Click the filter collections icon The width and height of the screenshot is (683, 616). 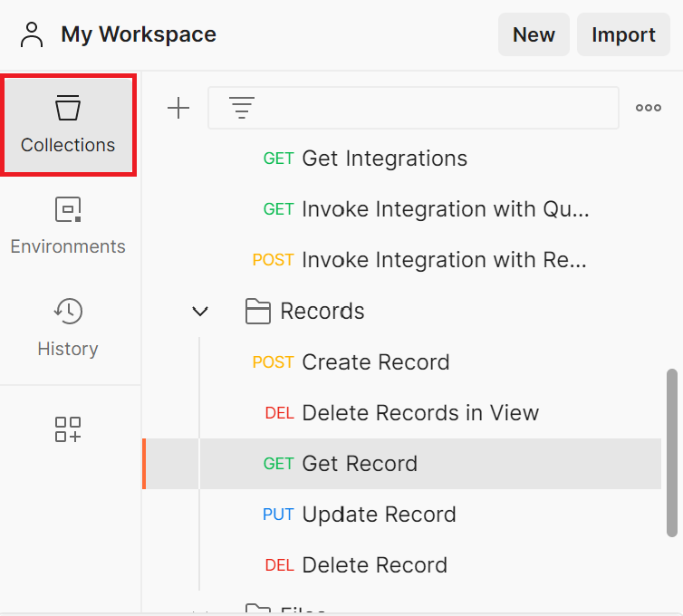tap(242, 108)
